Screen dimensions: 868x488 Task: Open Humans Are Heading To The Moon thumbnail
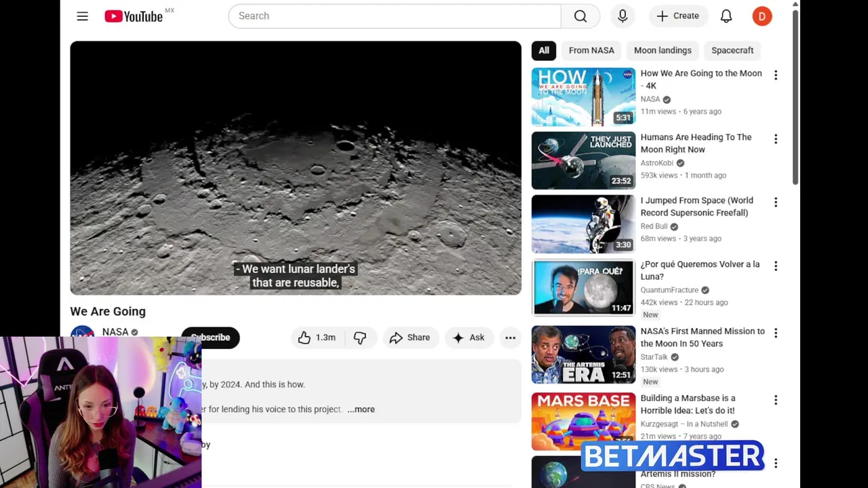[x=583, y=161]
